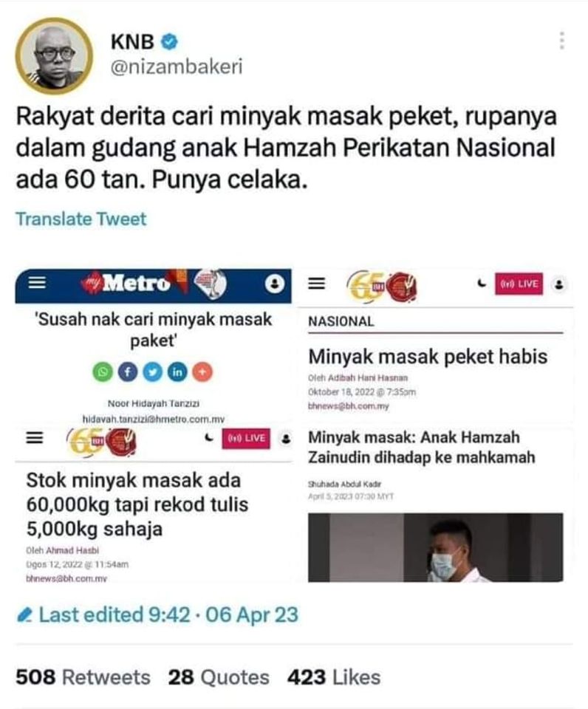
Task: Open the masked man photo thumbnail
Action: pyautogui.click(x=436, y=547)
